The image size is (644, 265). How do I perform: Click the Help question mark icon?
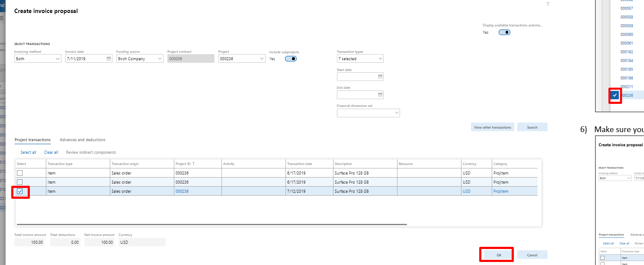click(x=548, y=4)
